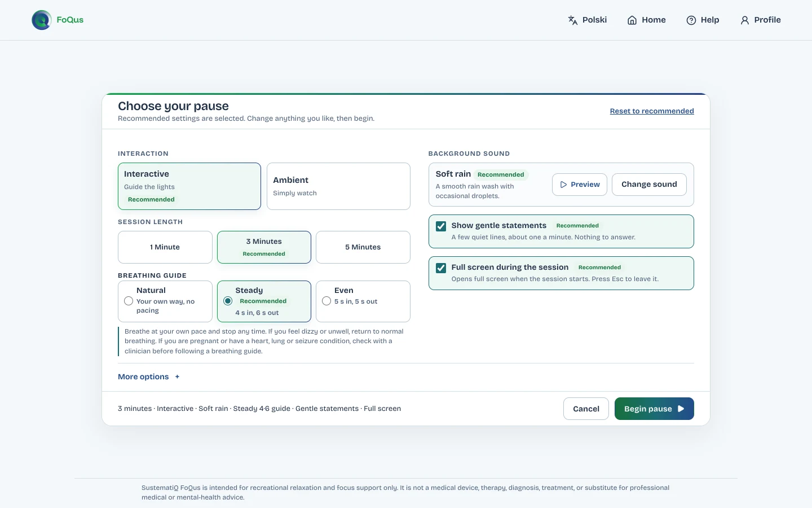This screenshot has height=508, width=812.
Task: Click the Profile person icon
Action: pos(745,20)
